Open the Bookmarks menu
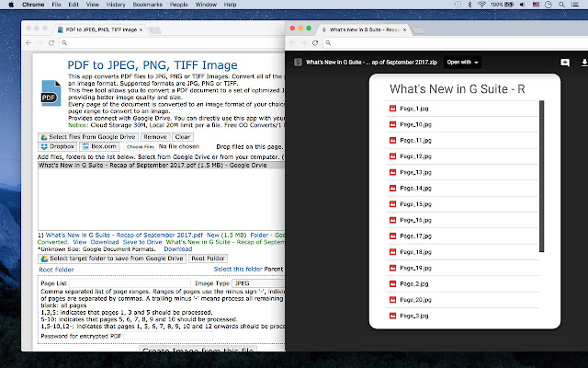Viewport: 588px width, 368px height. coord(148,5)
